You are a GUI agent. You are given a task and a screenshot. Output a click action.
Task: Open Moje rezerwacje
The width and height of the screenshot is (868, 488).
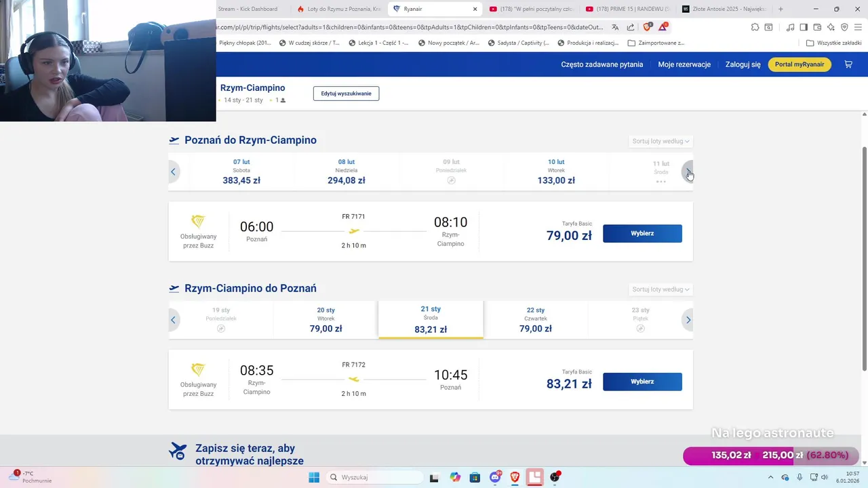point(684,64)
